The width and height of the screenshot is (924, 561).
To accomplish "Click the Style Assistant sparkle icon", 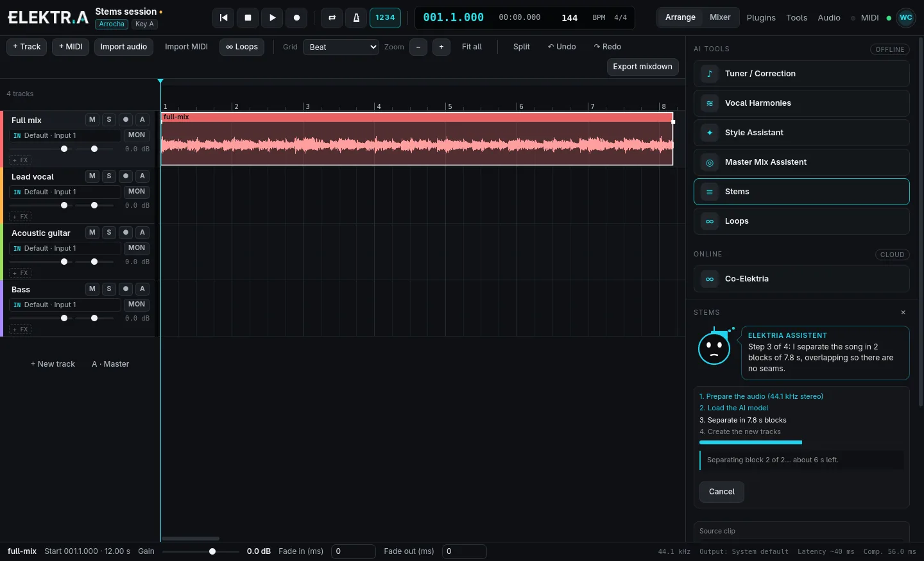I will [x=710, y=133].
